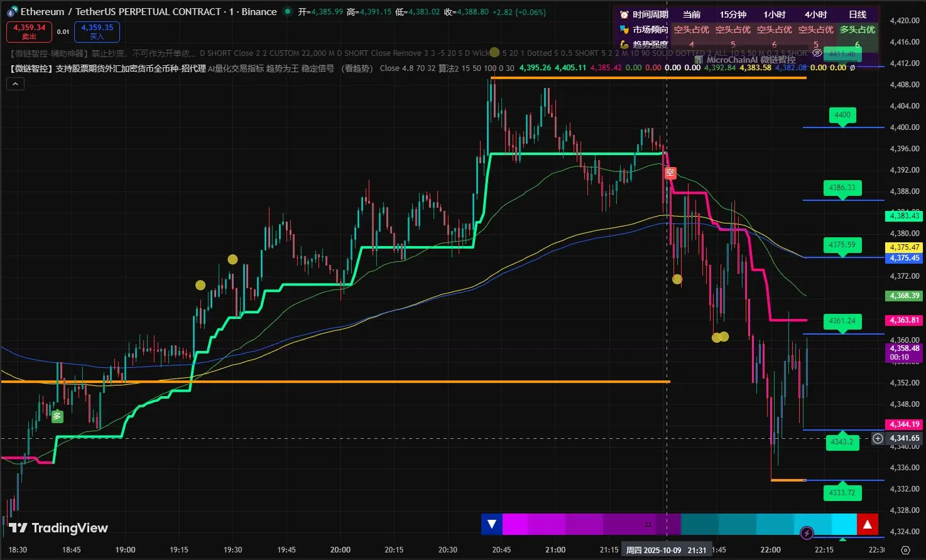This screenshot has height=560, width=926.
Task: Click the 日线 column header in the trend table
Action: [858, 14]
